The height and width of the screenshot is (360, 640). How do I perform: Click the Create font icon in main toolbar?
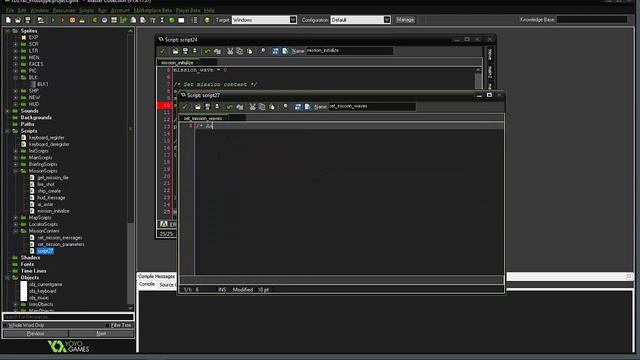tap(153, 20)
